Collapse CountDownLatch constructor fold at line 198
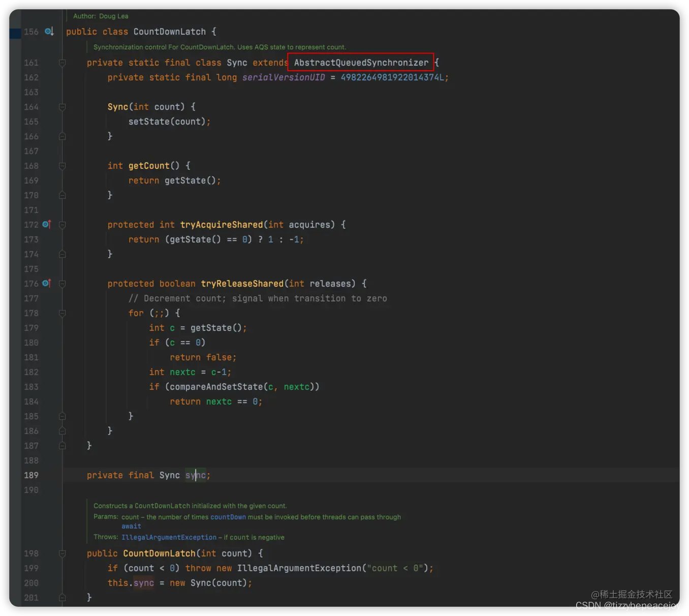Viewport: 689px width, 616px height. pyautogui.click(x=62, y=554)
